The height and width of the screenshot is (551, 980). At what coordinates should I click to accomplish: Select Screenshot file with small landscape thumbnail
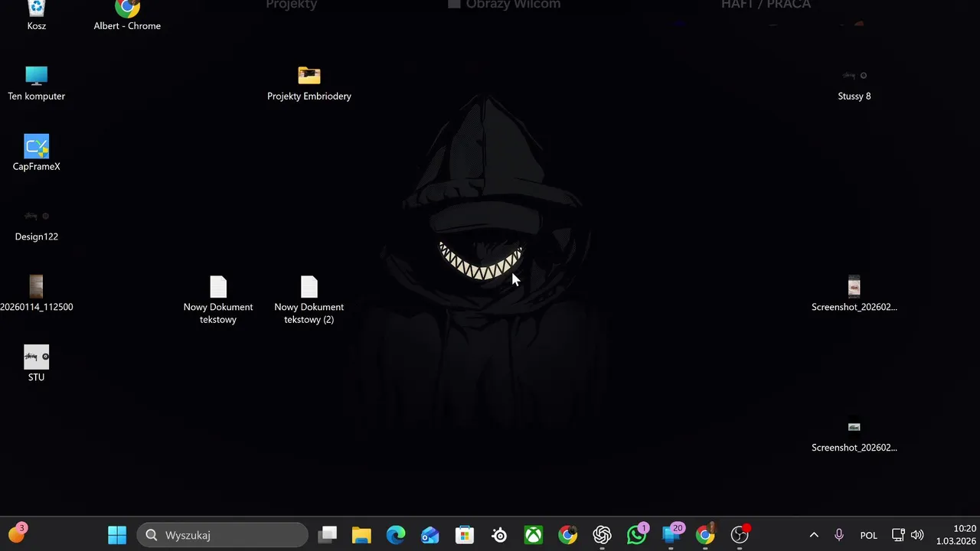coord(854,435)
